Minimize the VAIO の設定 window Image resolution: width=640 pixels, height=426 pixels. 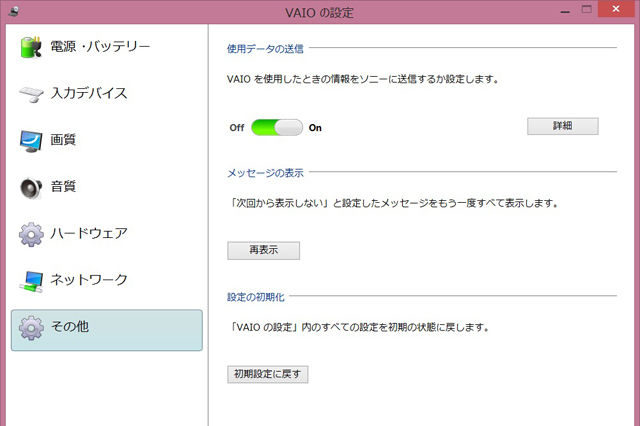pyautogui.click(x=565, y=11)
